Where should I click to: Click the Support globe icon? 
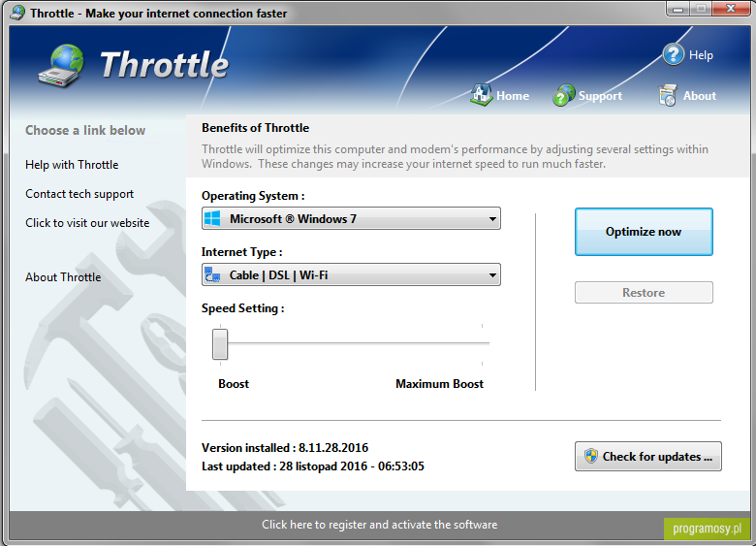click(564, 94)
